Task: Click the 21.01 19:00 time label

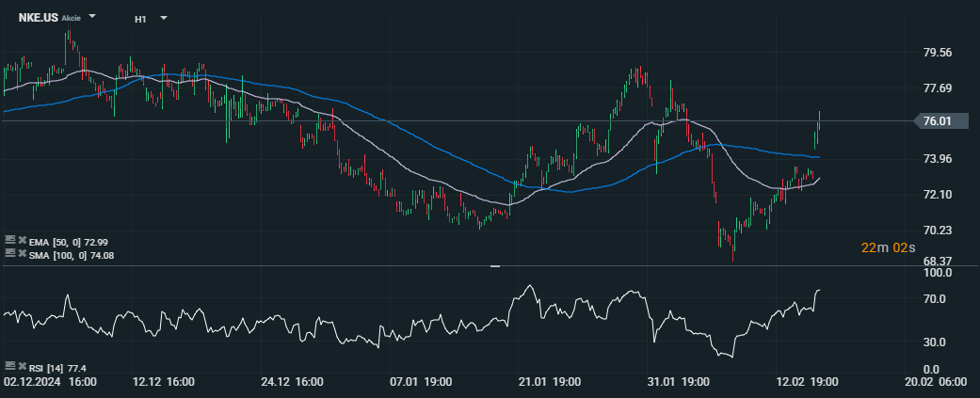Action: coord(548,382)
